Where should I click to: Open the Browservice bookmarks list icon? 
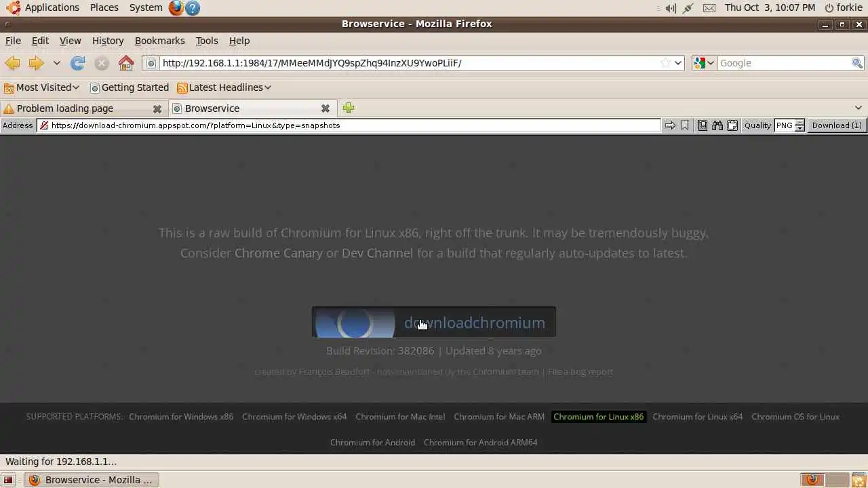tap(703, 125)
